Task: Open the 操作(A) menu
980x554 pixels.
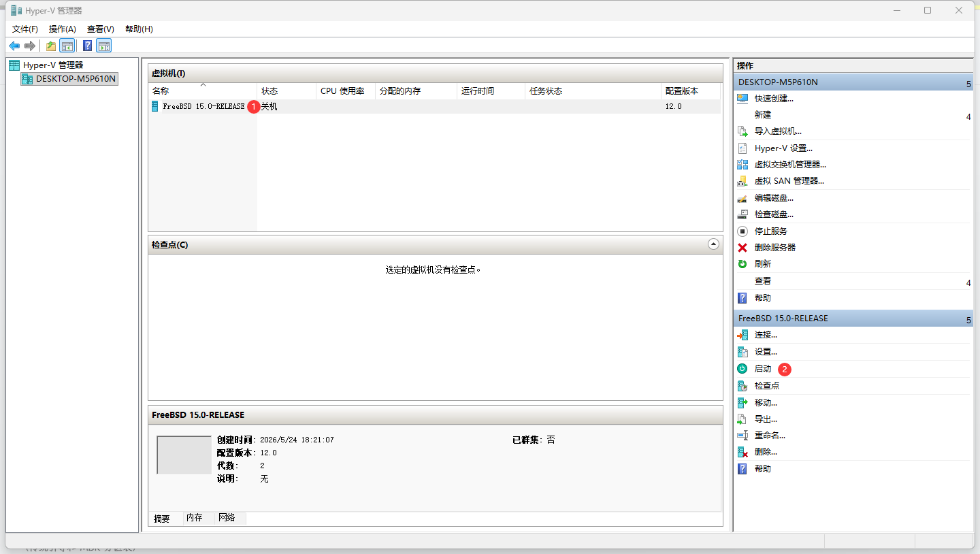Action: [x=63, y=29]
